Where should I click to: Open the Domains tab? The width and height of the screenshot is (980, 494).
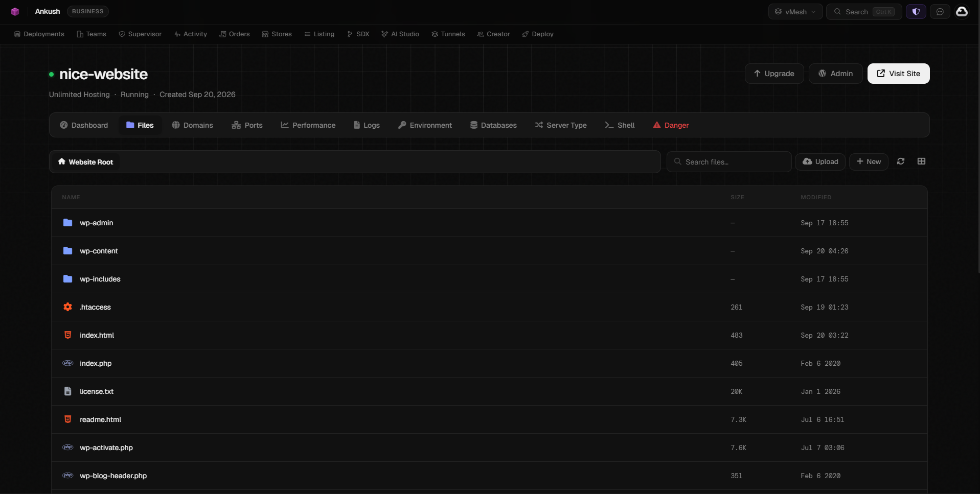pyautogui.click(x=192, y=125)
